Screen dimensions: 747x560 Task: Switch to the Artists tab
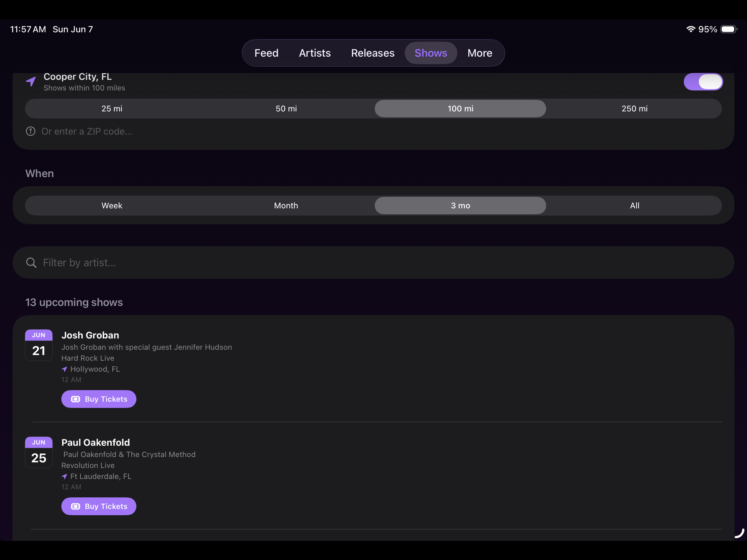pos(314,53)
